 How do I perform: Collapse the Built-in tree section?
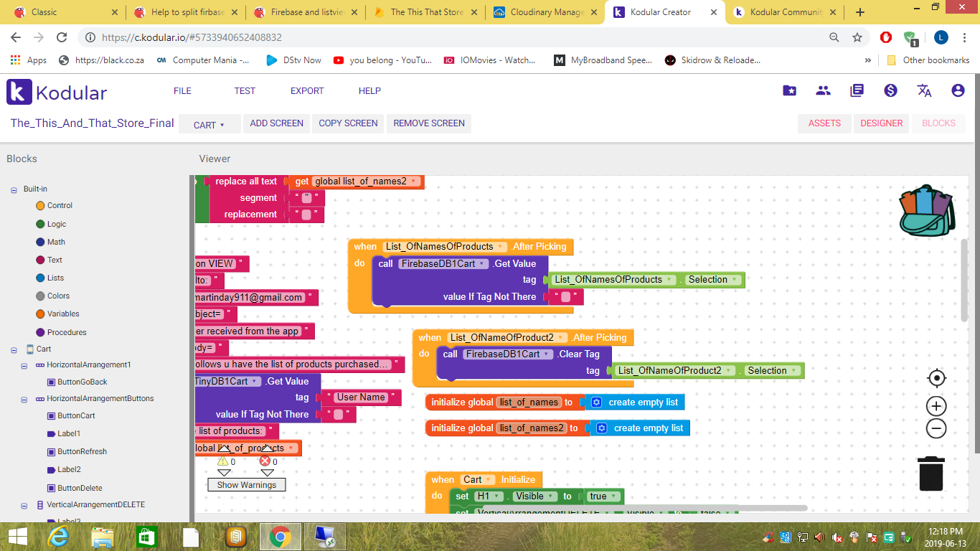(x=14, y=189)
